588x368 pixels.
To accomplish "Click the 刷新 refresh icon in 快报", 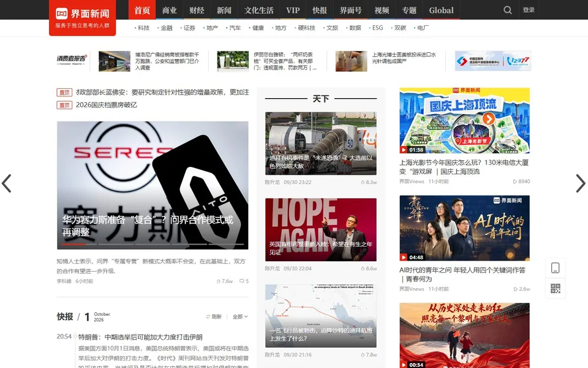I will [208, 316].
